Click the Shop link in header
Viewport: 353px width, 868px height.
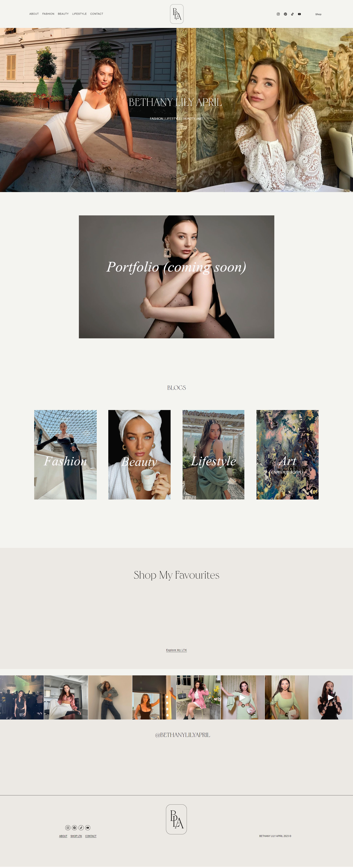[x=318, y=14]
